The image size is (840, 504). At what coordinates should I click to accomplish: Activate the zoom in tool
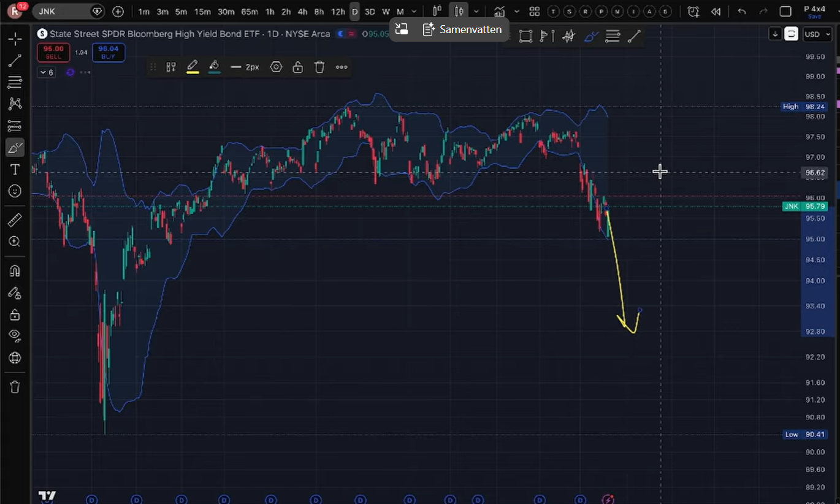point(15,242)
